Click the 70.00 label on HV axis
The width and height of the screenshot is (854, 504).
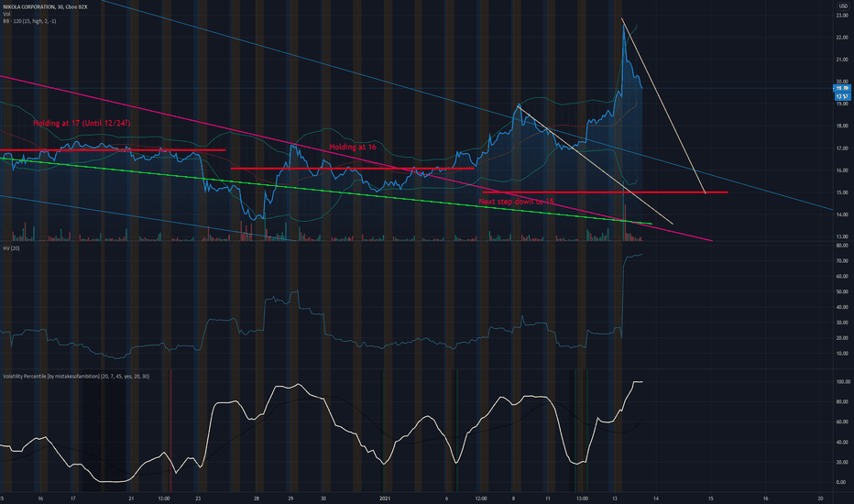tap(841, 261)
